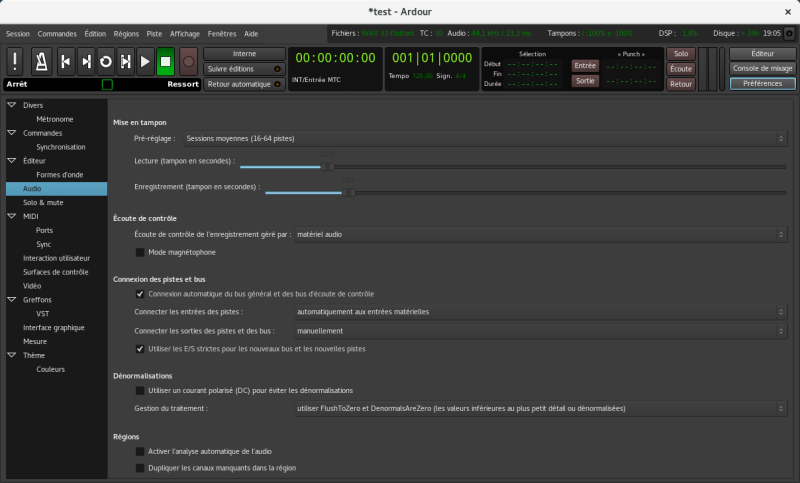Select Solo & mute preferences page
800x483 pixels.
pos(43,202)
